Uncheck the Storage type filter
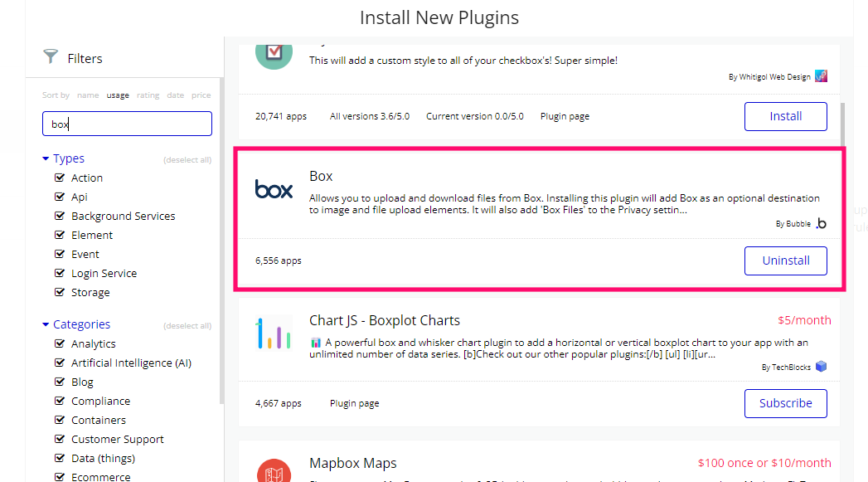Image resolution: width=868 pixels, height=482 pixels. pos(60,292)
